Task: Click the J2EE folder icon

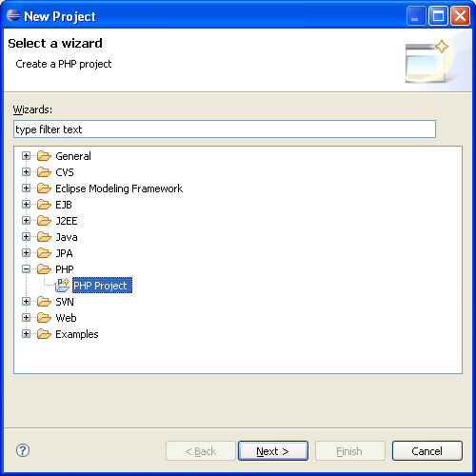Action: pyautogui.click(x=44, y=221)
